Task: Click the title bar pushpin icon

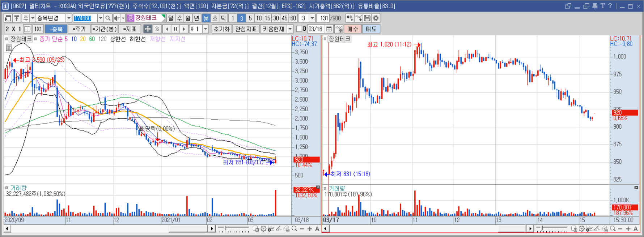Action: (x=595, y=6)
